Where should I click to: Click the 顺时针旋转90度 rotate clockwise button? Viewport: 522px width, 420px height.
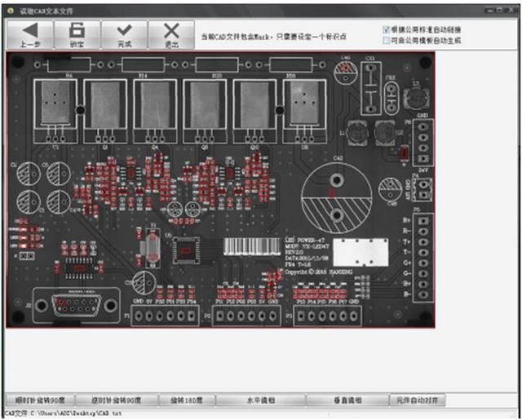pyautogui.click(x=40, y=400)
